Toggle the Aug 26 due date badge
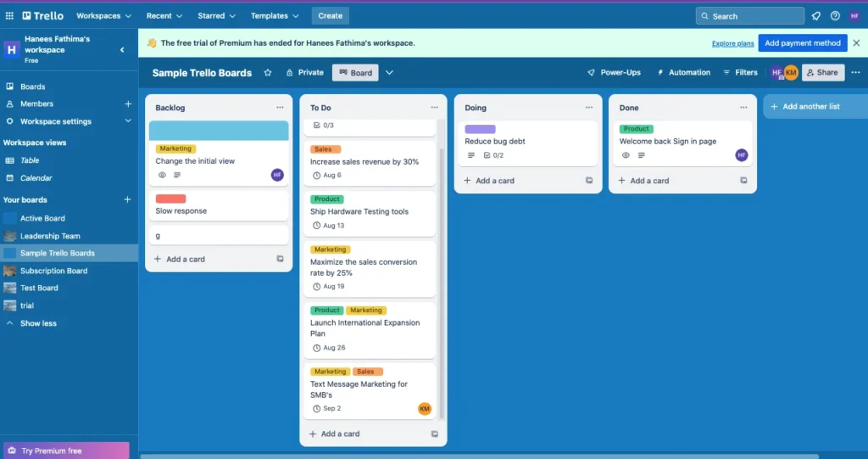 point(329,348)
